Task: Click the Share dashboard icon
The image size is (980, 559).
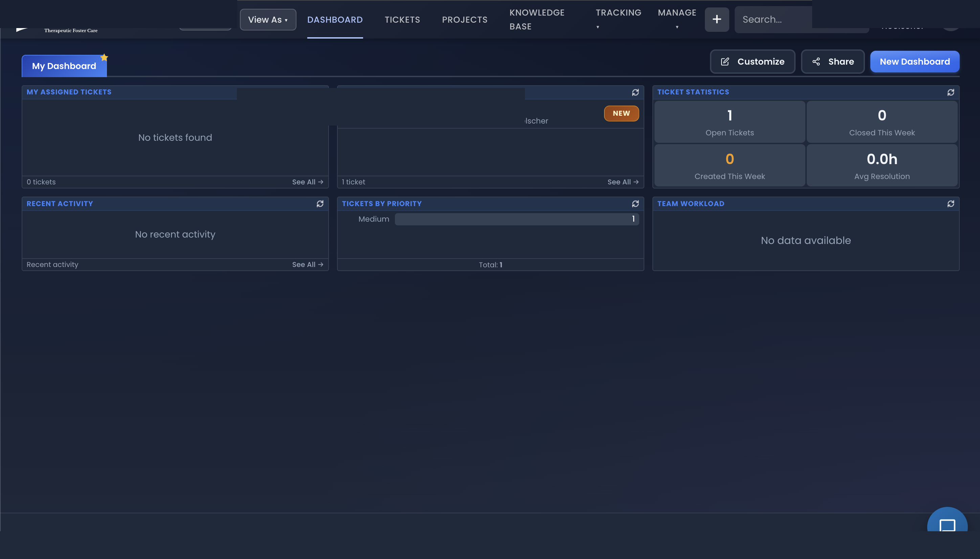Action: pos(816,62)
